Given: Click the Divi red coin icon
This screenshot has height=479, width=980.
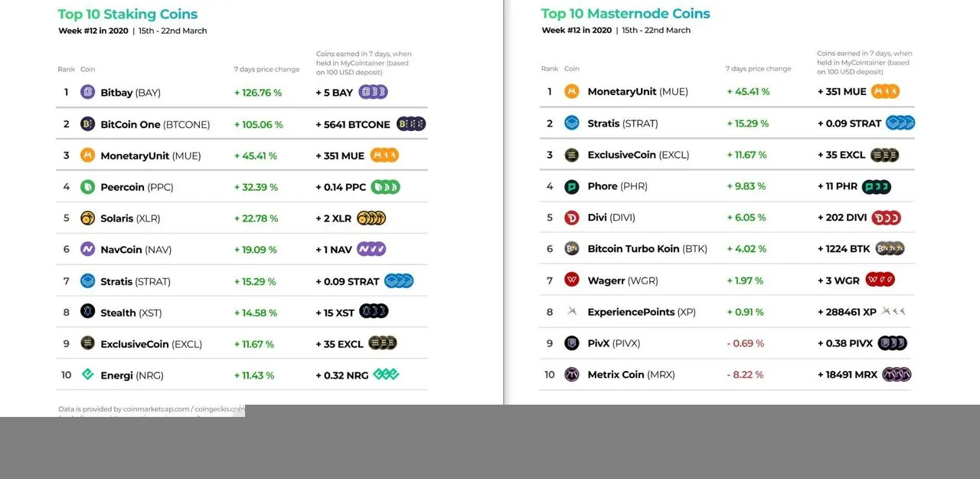Looking at the screenshot, I should pyautogui.click(x=572, y=218).
